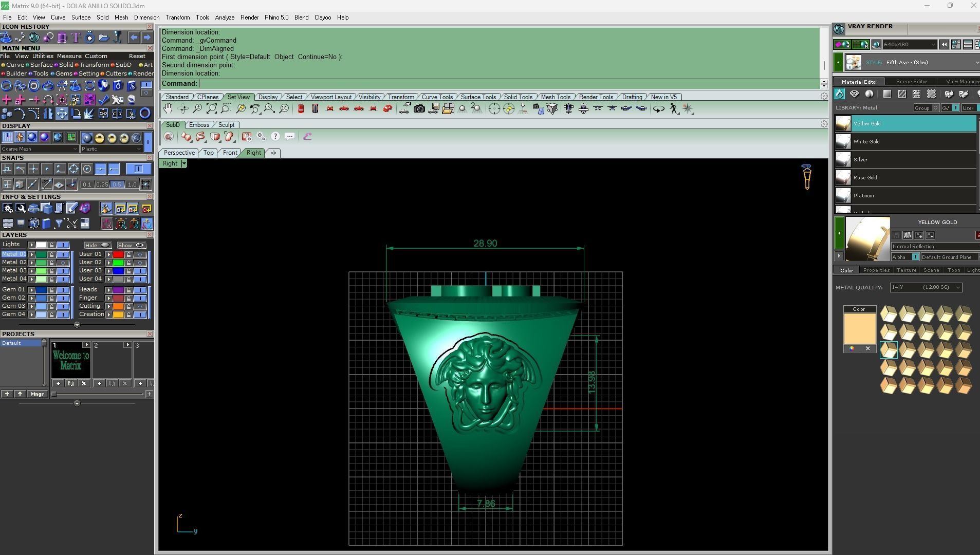Click the funnel filter icon in Info & Settings
The width and height of the screenshot is (980, 555).
pyautogui.click(x=59, y=224)
